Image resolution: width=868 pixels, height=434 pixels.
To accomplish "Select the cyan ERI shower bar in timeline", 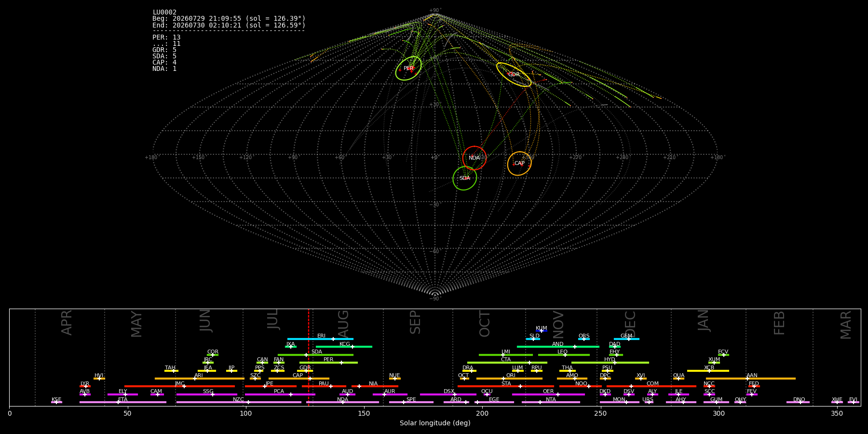I will (x=320, y=339).
